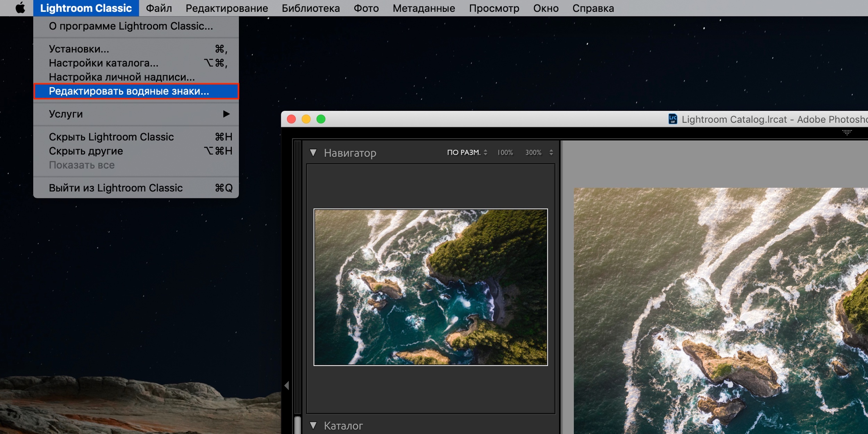Open the Просмотр menu
The image size is (868, 434).
click(494, 8)
